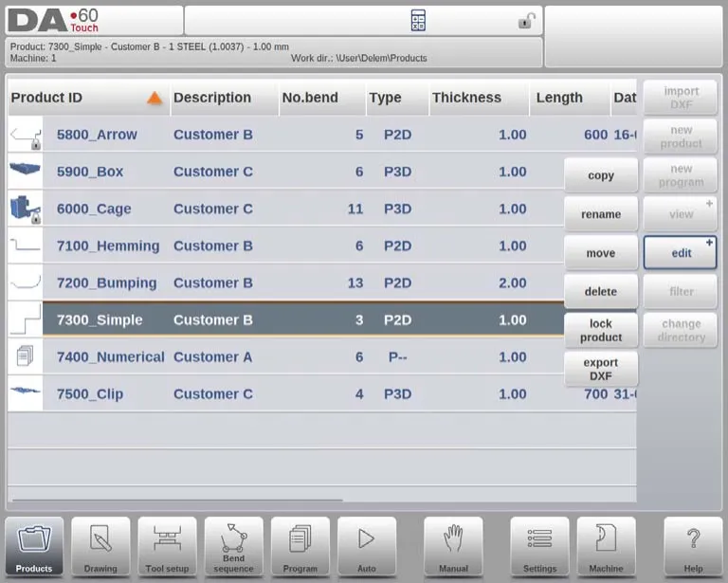The height and width of the screenshot is (583, 728).
Task: Select the 5900_Box product thumbnail
Action: pyautogui.click(x=25, y=172)
